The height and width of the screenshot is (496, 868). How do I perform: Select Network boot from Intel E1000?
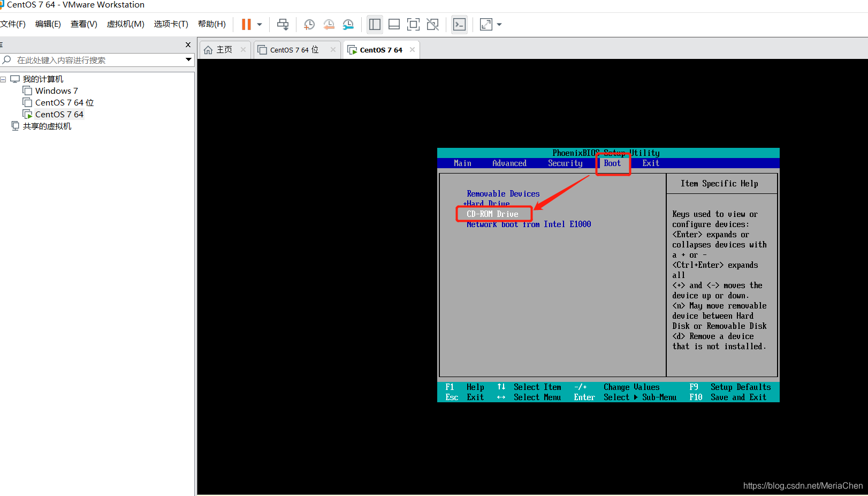[x=529, y=224]
